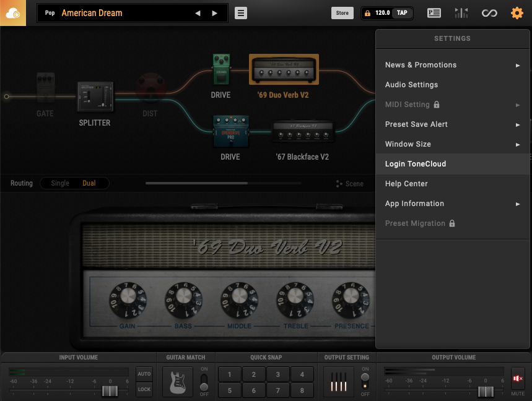Select the GATE pedal in signal chain
The height and width of the screenshot is (401, 532).
(x=45, y=87)
